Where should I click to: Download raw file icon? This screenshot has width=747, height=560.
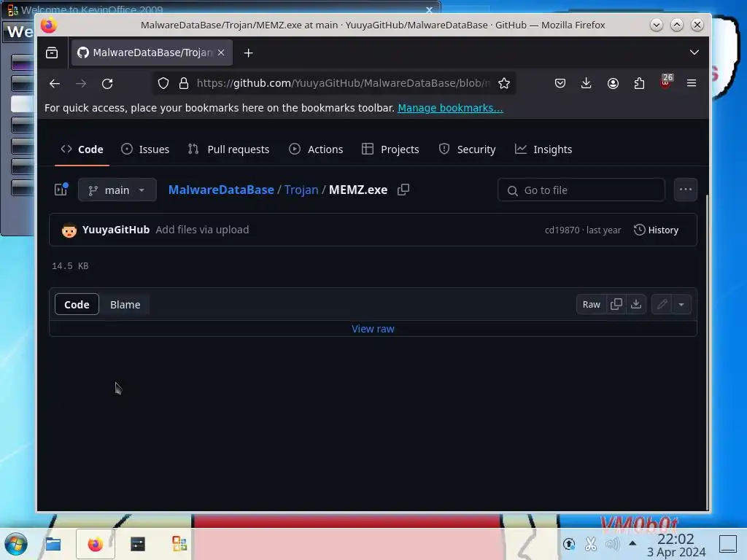(x=636, y=304)
